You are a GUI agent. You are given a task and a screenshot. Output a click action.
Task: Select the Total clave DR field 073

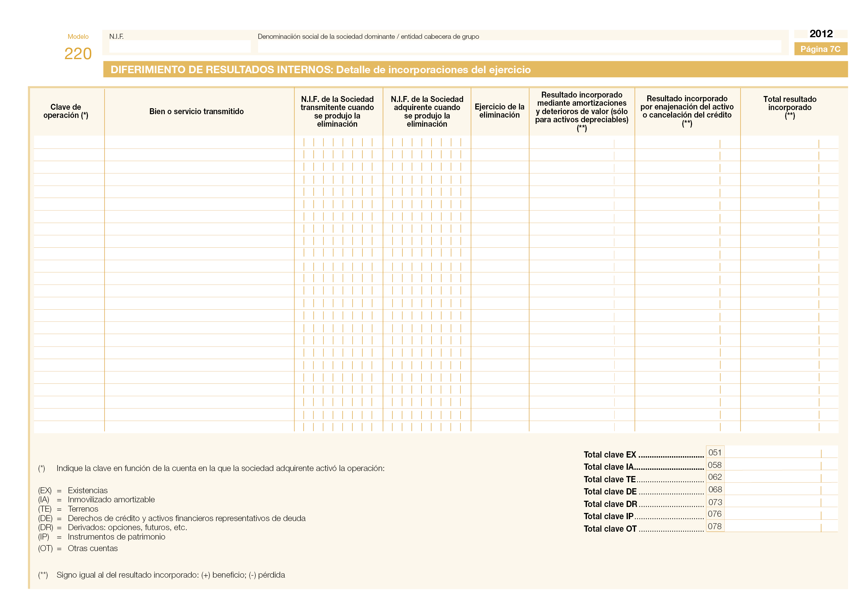tap(780, 501)
